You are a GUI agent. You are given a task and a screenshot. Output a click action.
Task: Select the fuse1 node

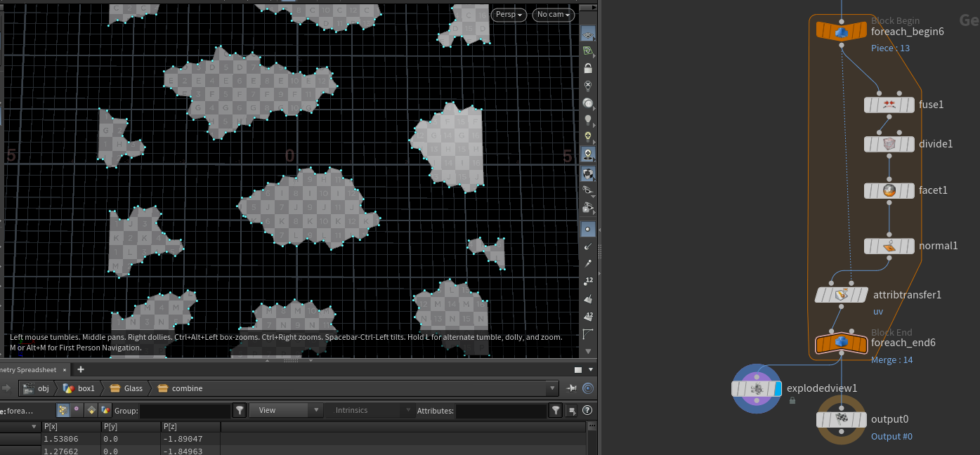(889, 105)
